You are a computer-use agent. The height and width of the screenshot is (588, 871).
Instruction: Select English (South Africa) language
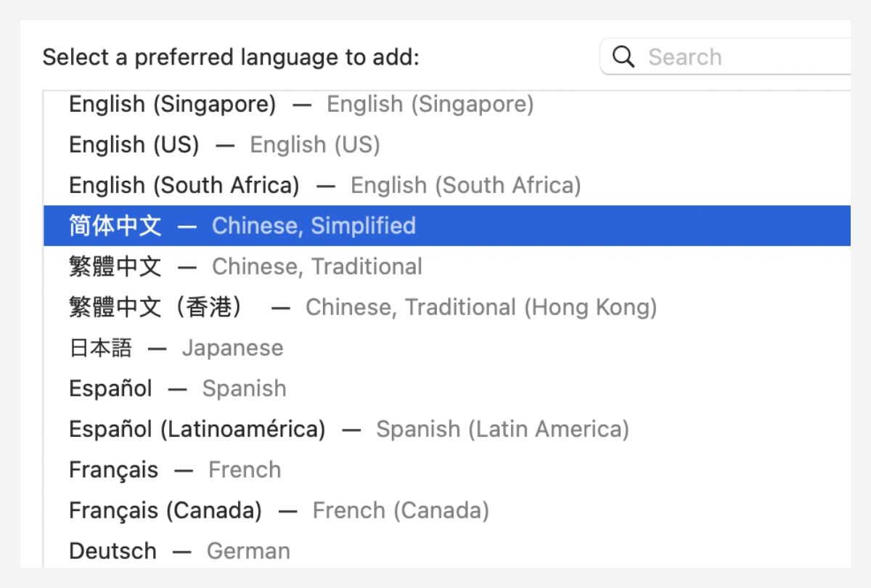[x=319, y=185]
